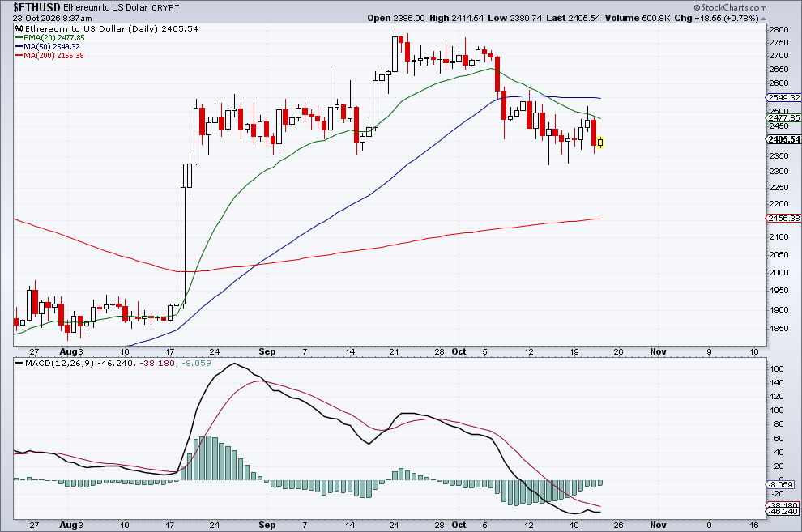The width and height of the screenshot is (802, 532).
Task: Click the "2000" price axis label
Action: tap(779, 272)
